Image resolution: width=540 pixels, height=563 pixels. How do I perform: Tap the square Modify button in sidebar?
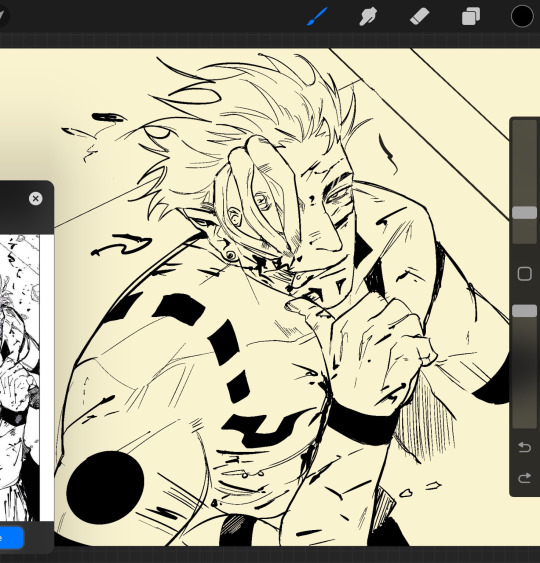[525, 274]
